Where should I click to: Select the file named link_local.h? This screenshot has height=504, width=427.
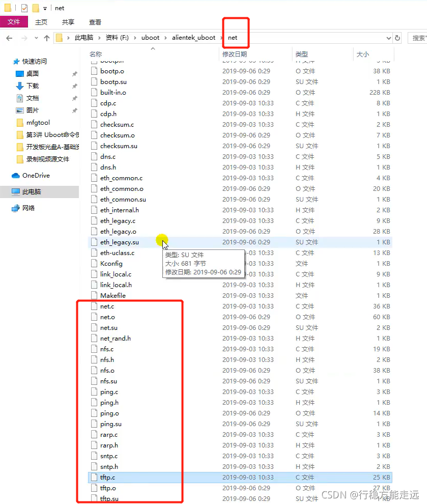(x=116, y=285)
